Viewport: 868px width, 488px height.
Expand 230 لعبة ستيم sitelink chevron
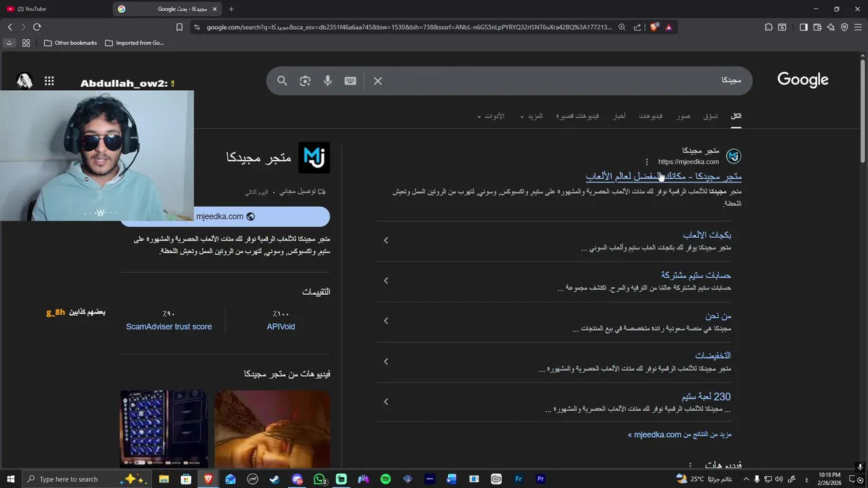(386, 401)
